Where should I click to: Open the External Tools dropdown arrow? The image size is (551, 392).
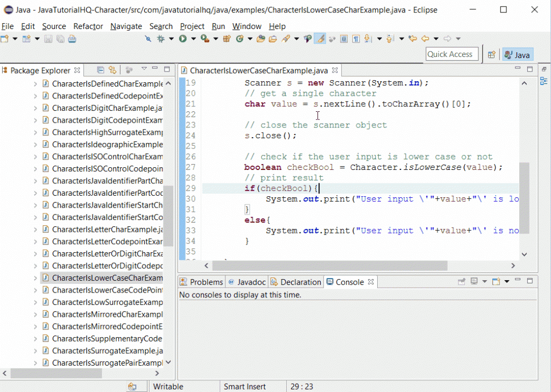[215, 39]
